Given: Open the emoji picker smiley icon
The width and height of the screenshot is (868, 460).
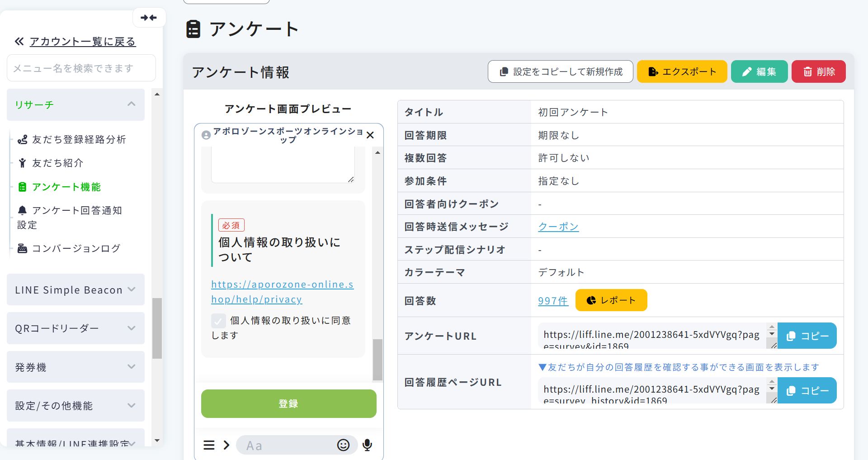Looking at the screenshot, I should (x=343, y=446).
